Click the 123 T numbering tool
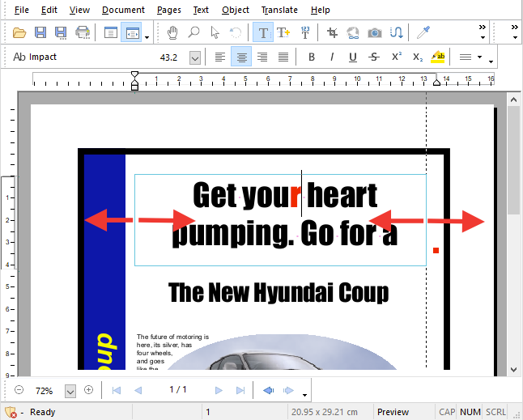 [x=305, y=32]
